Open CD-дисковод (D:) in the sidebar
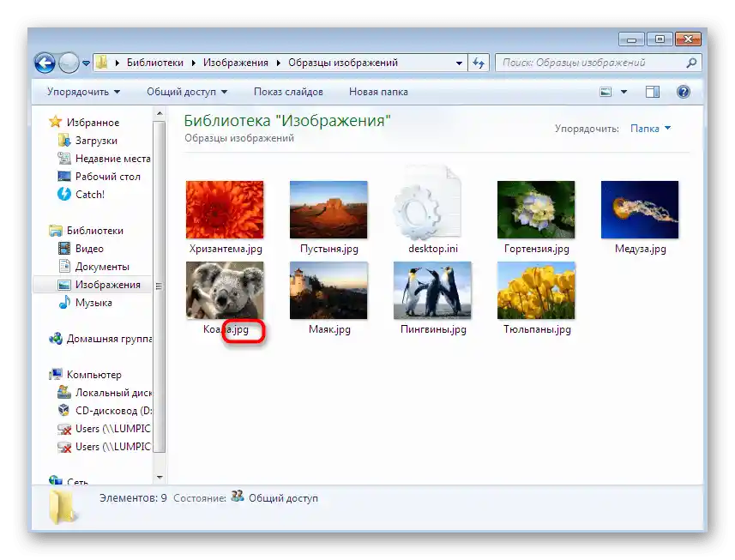 tap(113, 411)
